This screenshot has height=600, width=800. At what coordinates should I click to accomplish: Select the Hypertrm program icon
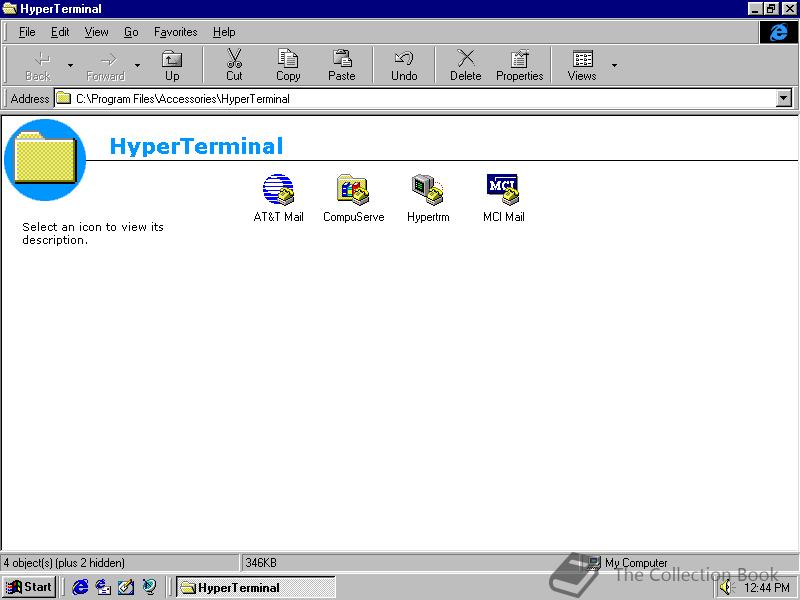pyautogui.click(x=428, y=198)
